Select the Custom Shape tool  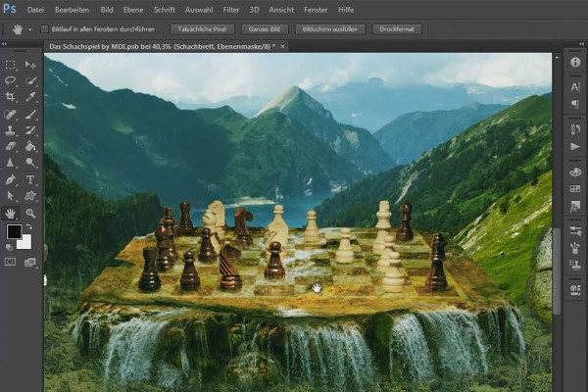click(30, 196)
